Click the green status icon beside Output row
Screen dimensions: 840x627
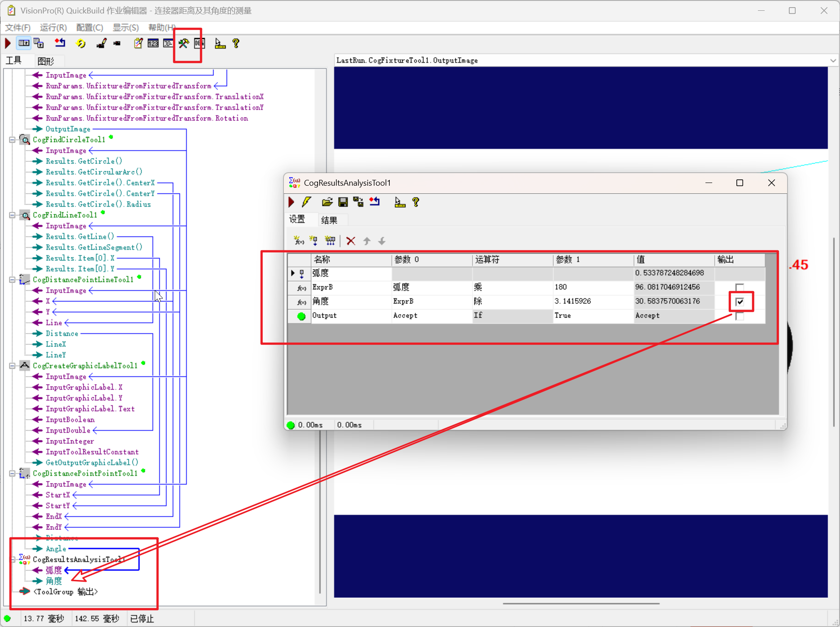tap(301, 316)
